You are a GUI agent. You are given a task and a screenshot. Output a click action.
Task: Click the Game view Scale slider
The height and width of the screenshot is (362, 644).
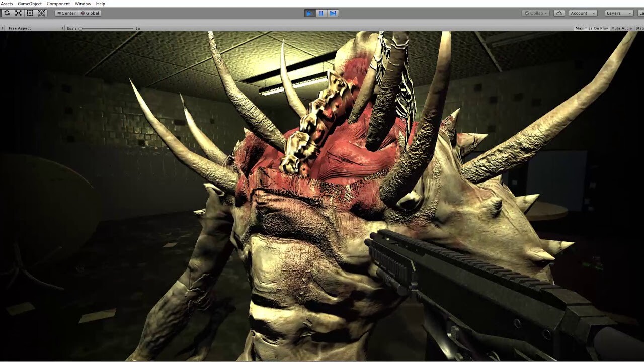click(107, 28)
